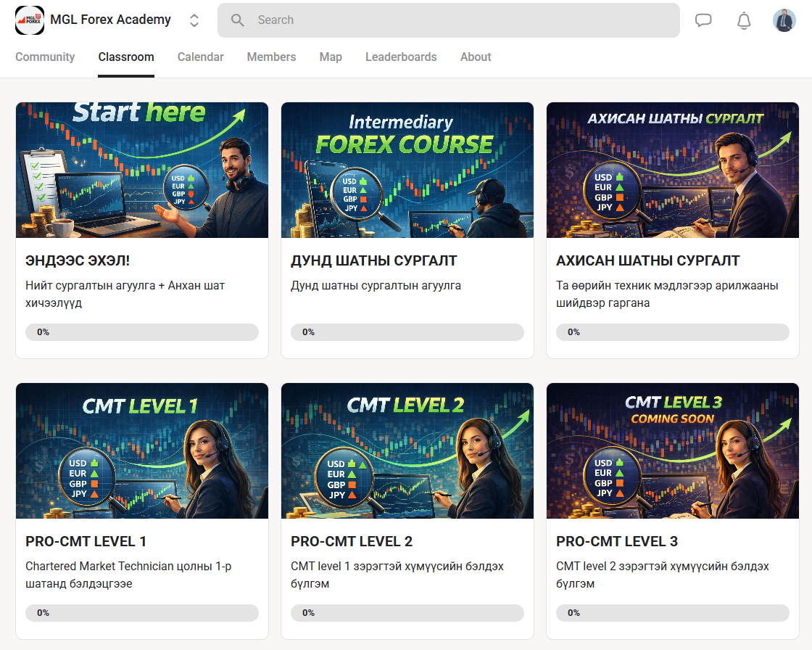Screen dimensions: 812x650
Task: Open the Members tab
Action: (271, 57)
